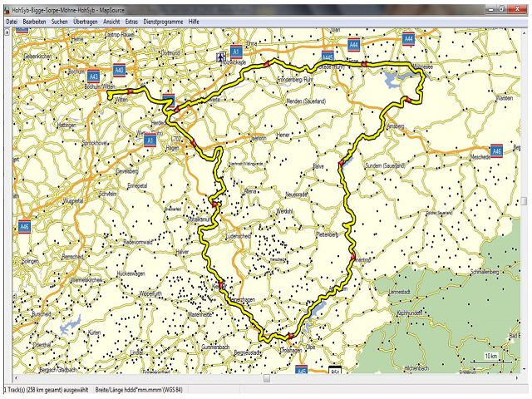
Task: Click the vertical scrollbar thumb
Action: [525, 201]
